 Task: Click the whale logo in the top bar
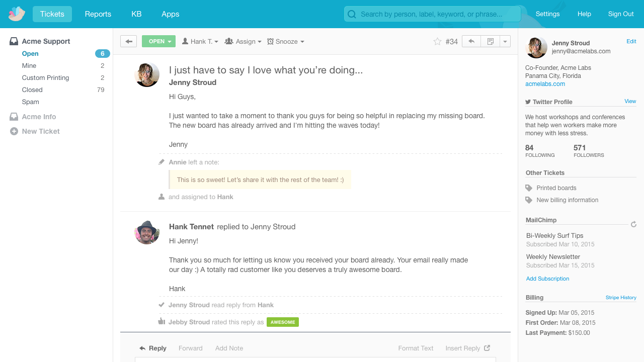pyautogui.click(x=15, y=14)
